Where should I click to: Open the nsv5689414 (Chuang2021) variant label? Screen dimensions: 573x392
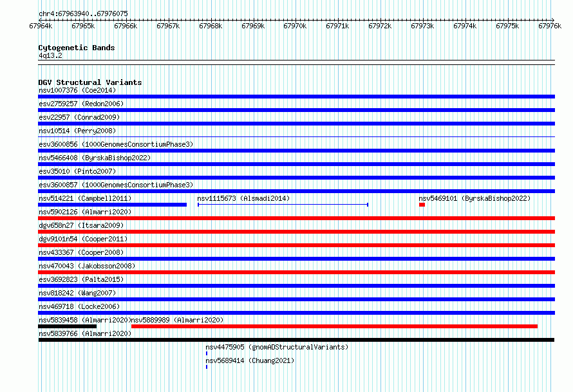coord(250,360)
